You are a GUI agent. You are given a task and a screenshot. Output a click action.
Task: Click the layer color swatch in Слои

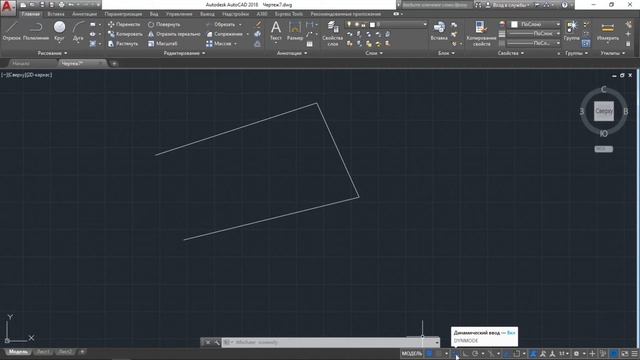pyautogui.click(x=372, y=24)
